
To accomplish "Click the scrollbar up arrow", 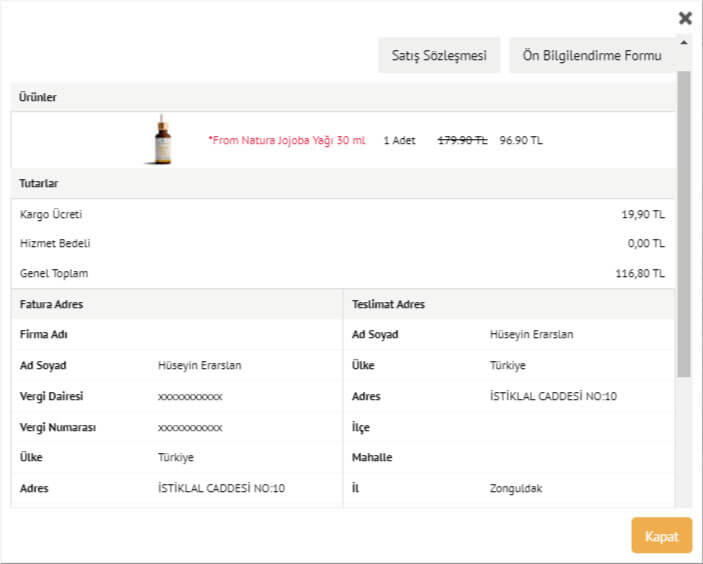I will click(x=684, y=43).
